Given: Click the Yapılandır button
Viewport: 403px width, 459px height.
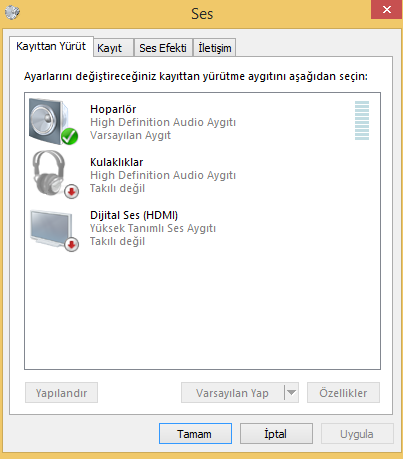Looking at the screenshot, I should tap(61, 393).
